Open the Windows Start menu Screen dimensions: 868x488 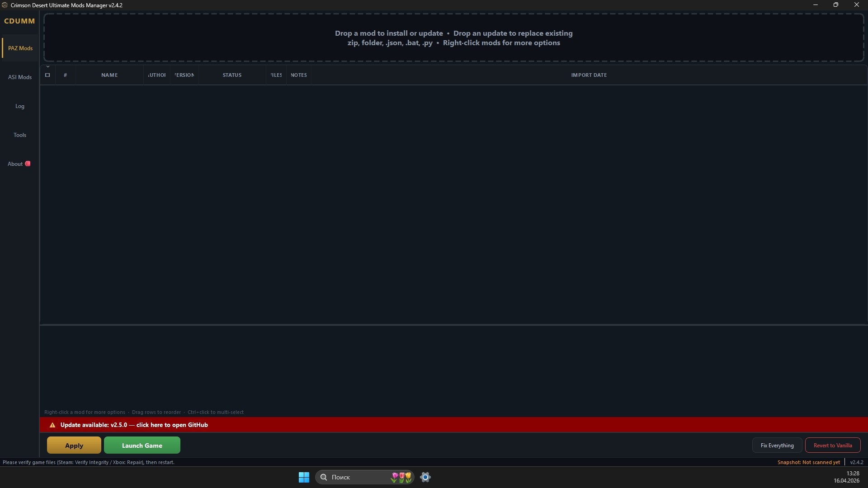[304, 477]
